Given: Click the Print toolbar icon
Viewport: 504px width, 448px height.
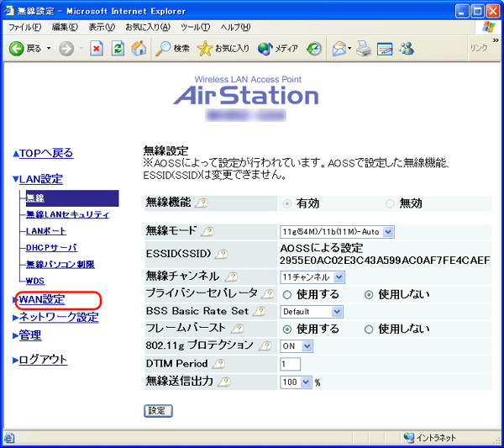Looking at the screenshot, I should pyautogui.click(x=363, y=49).
